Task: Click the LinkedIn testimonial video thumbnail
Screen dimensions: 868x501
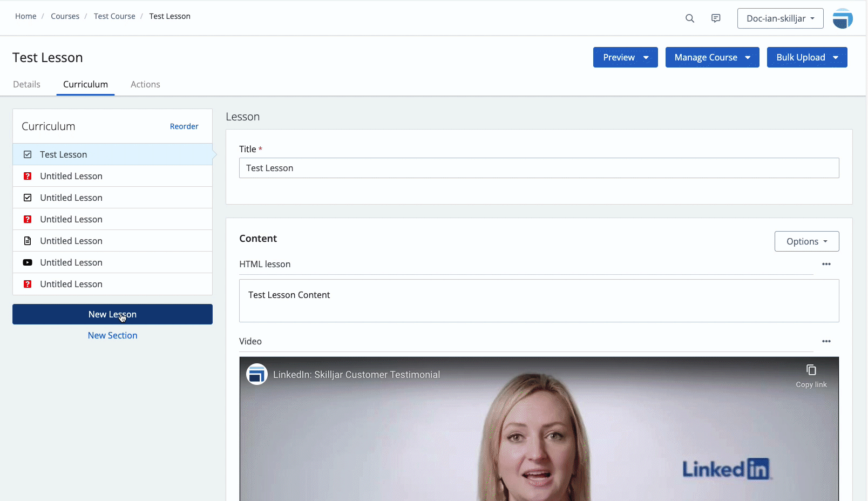Action: click(539, 429)
